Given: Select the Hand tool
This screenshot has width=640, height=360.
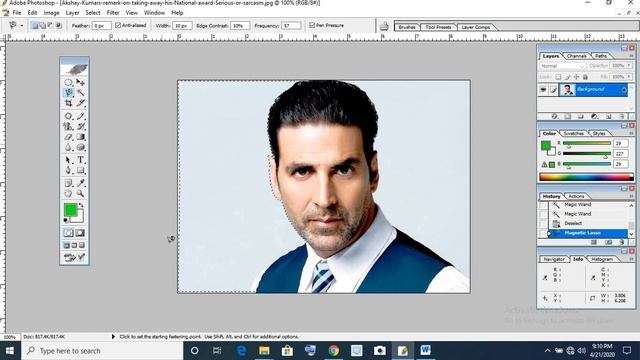Looking at the screenshot, I should [68, 193].
